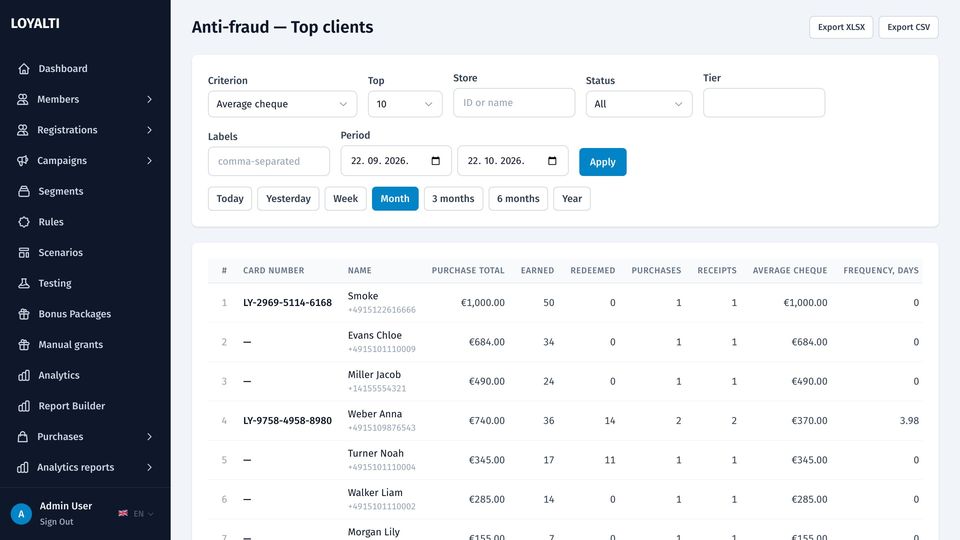The width and height of the screenshot is (960, 540).
Task: Click the name Evans Chloe
Action: point(375,336)
